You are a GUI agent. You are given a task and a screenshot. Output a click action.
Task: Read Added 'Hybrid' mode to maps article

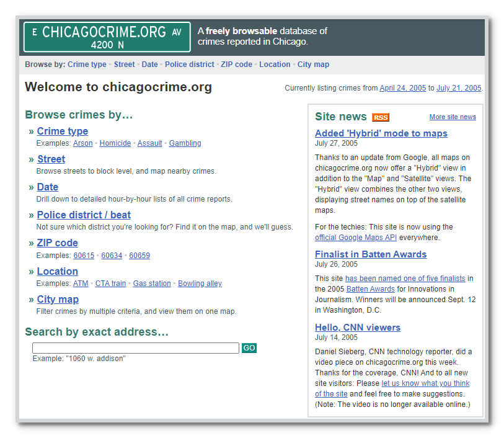[381, 133]
